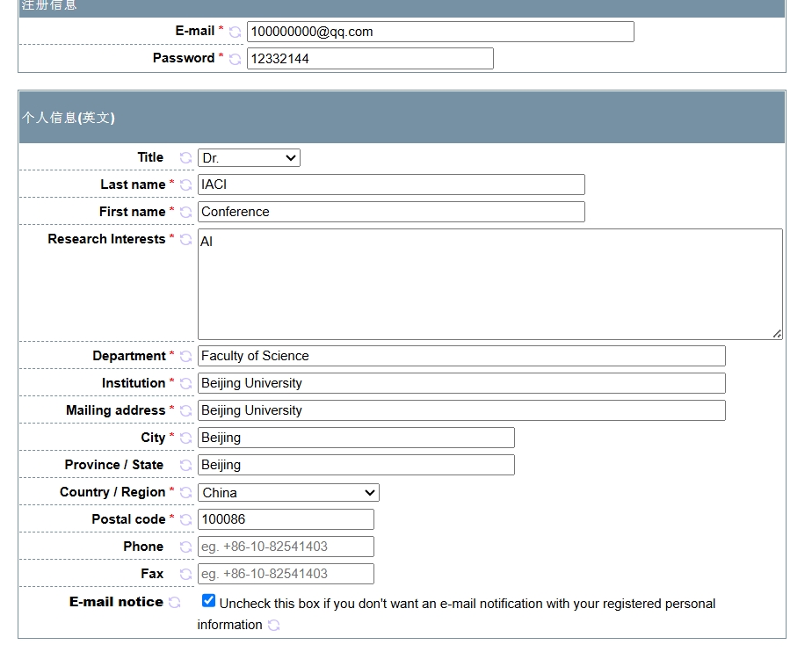Click the Department field with Faculty of Science
This screenshot has height=652, width=812.
pyautogui.click(x=461, y=356)
